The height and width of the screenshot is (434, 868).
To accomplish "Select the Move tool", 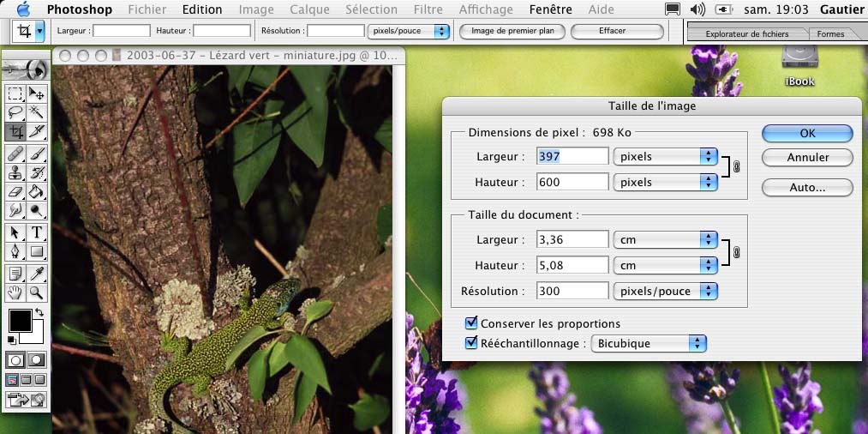I will pos(37,93).
